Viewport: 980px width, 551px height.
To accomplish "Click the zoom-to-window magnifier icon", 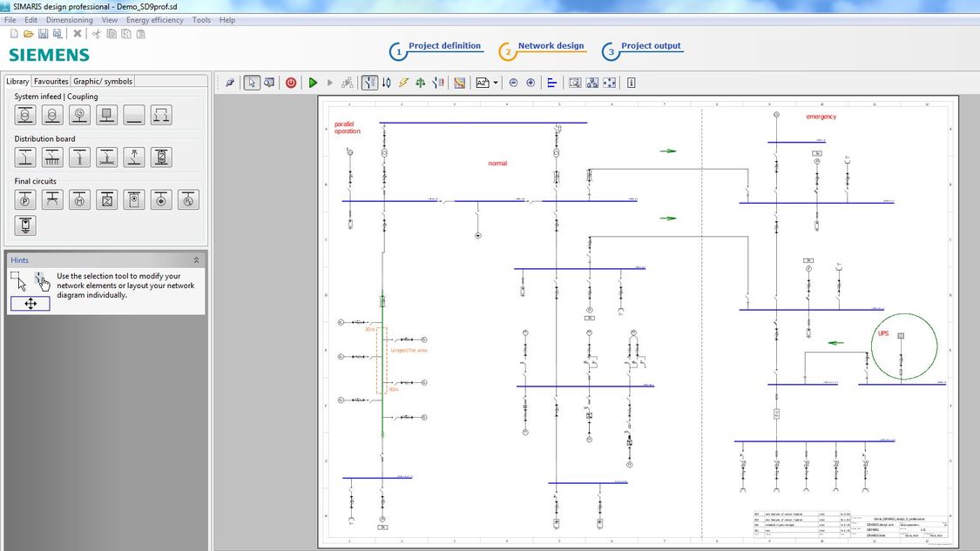I will 574,83.
